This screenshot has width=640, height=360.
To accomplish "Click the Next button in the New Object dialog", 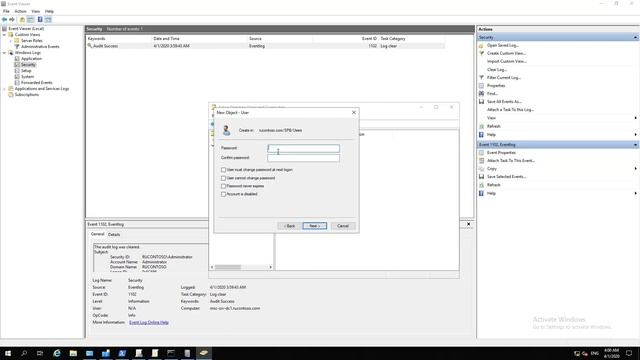I will [x=314, y=226].
